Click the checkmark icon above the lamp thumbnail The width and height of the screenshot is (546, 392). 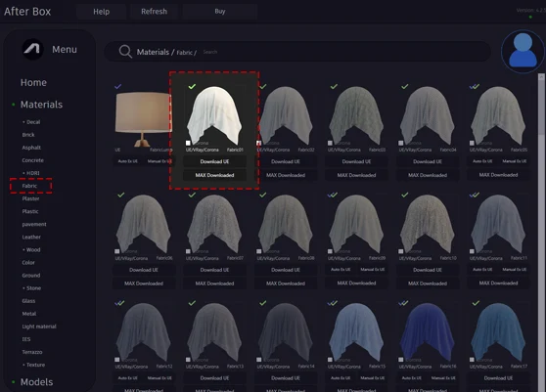(x=118, y=86)
